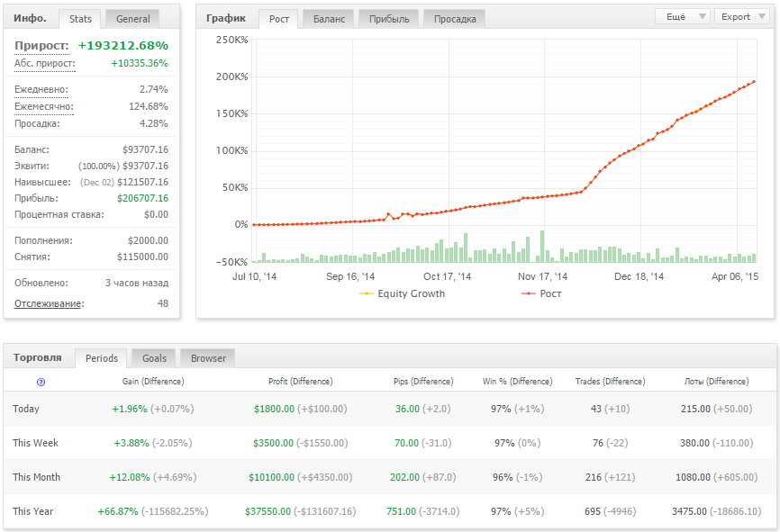Click This Month's gain +12.08%
The width and height of the screenshot is (780, 532).
click(x=130, y=478)
